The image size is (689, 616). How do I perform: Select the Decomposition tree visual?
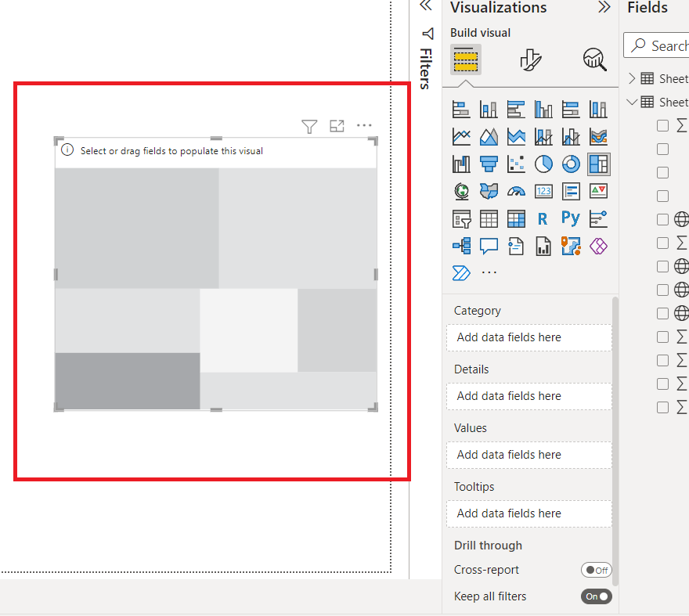pyautogui.click(x=461, y=246)
